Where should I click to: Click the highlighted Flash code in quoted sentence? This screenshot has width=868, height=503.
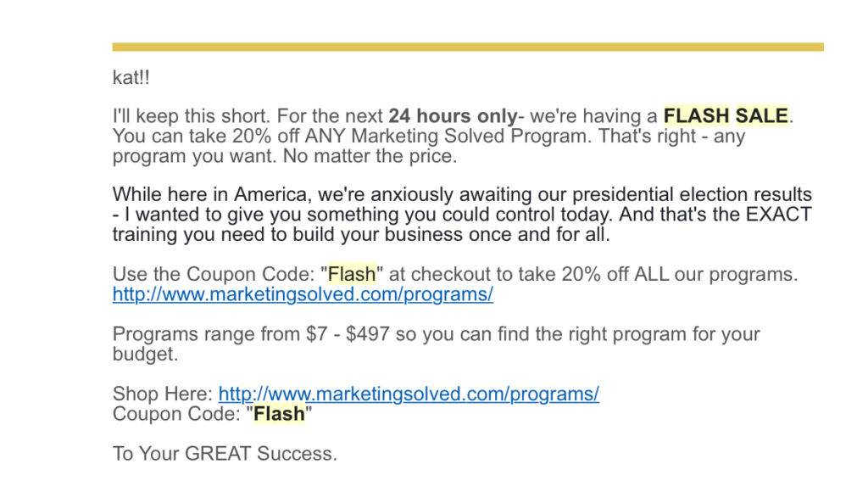352,274
